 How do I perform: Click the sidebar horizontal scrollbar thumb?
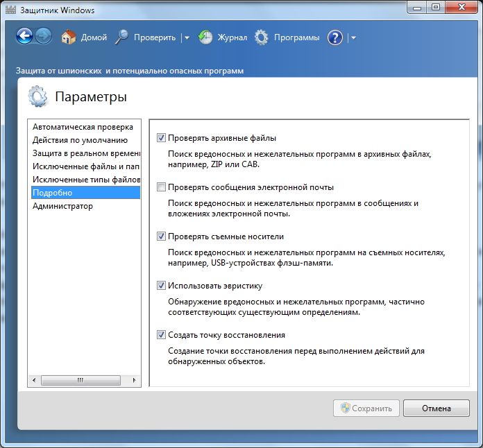(x=80, y=381)
